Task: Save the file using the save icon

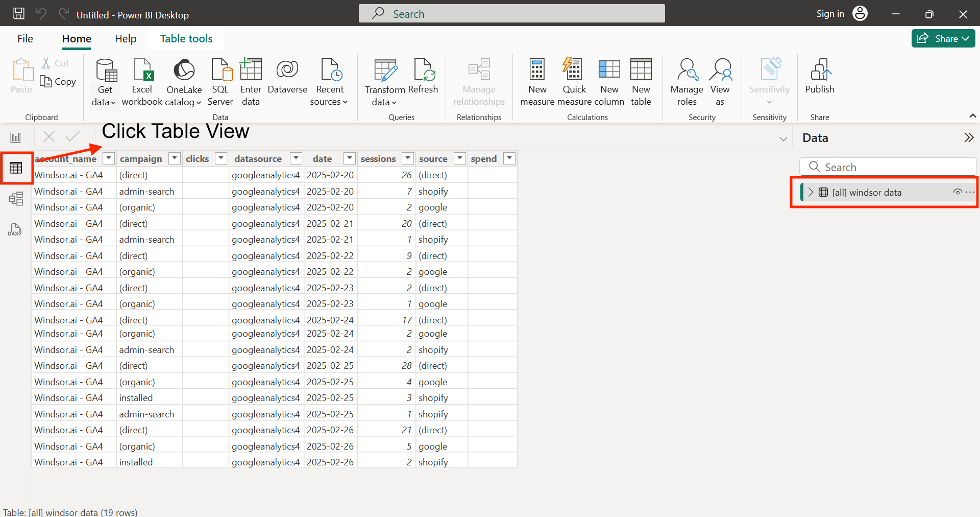Action: (18, 14)
